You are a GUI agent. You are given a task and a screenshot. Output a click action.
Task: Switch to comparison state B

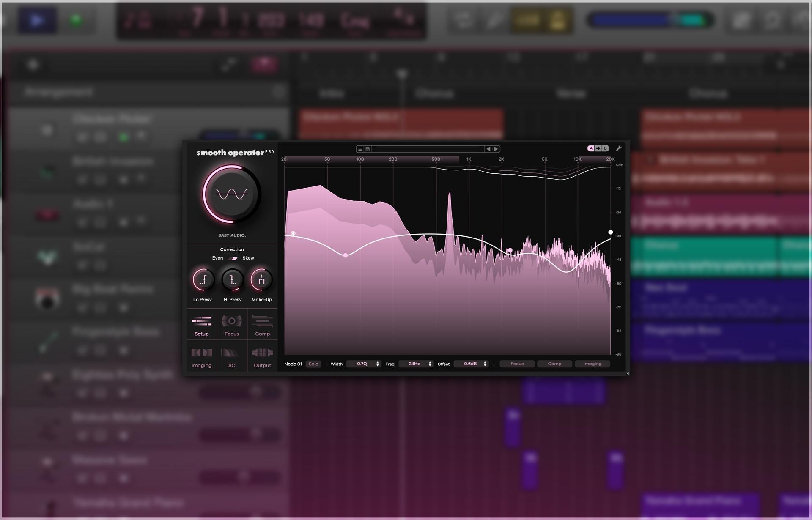605,148
